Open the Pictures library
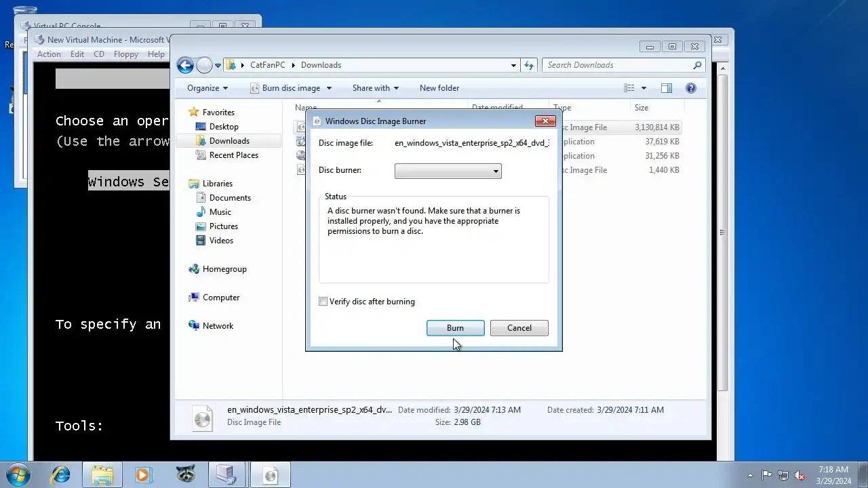Image resolution: width=868 pixels, height=488 pixels. click(224, 226)
